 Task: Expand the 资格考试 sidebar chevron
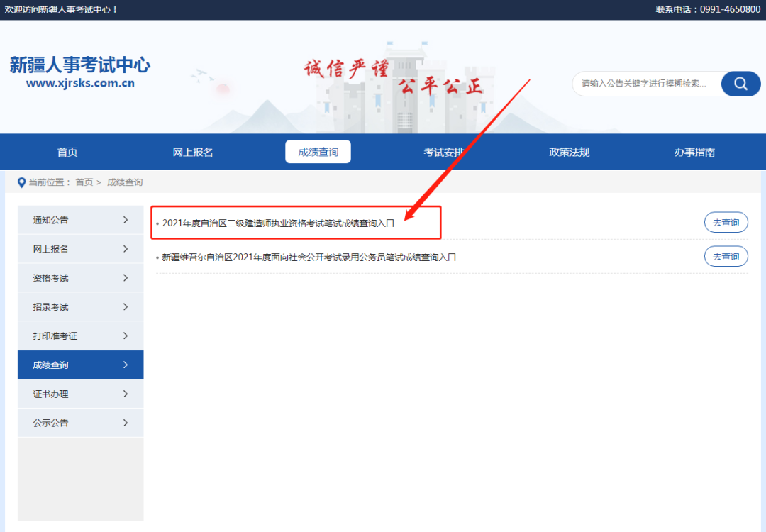click(x=126, y=278)
